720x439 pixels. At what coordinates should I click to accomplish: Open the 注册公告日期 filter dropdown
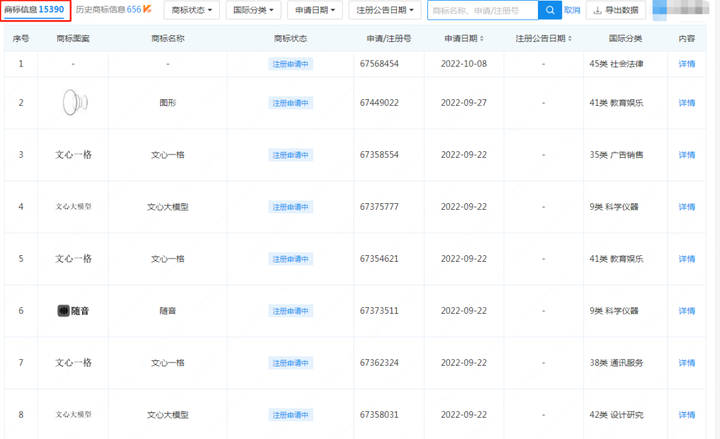point(385,10)
